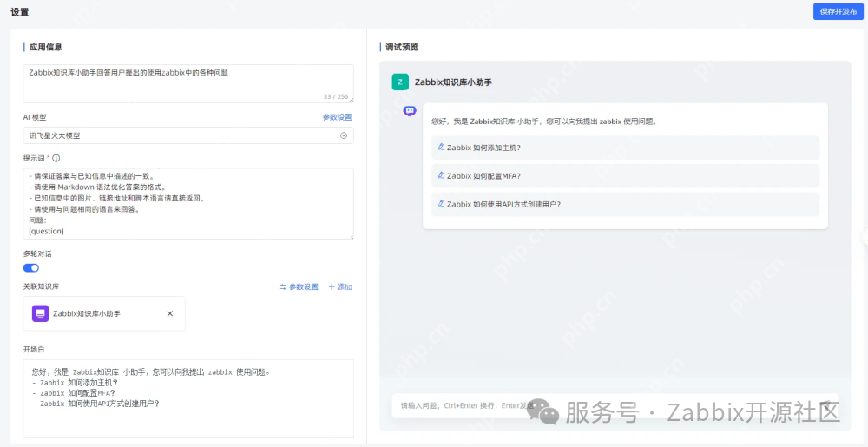The image size is (868, 447).
Task: Click into the 开场白 opening text area
Action: click(x=188, y=399)
